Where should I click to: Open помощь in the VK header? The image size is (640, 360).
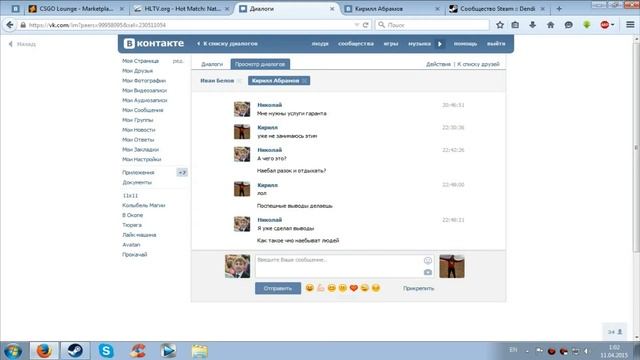tap(465, 44)
